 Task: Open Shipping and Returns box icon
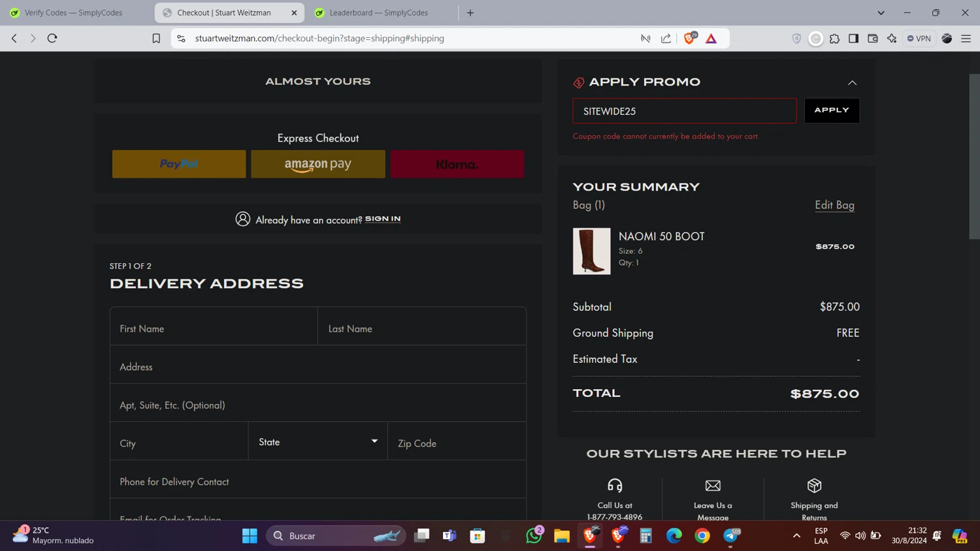[814, 486]
